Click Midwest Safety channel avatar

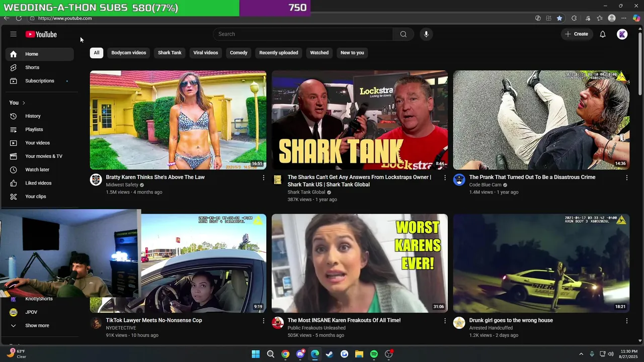coord(96,180)
